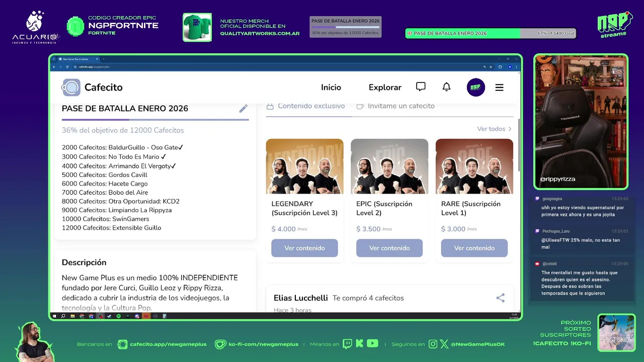Open the browser extensions puzzle icon
The image size is (644, 362).
[500, 67]
